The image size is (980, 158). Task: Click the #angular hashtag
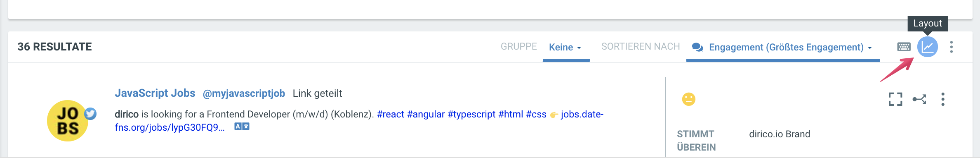[426, 114]
